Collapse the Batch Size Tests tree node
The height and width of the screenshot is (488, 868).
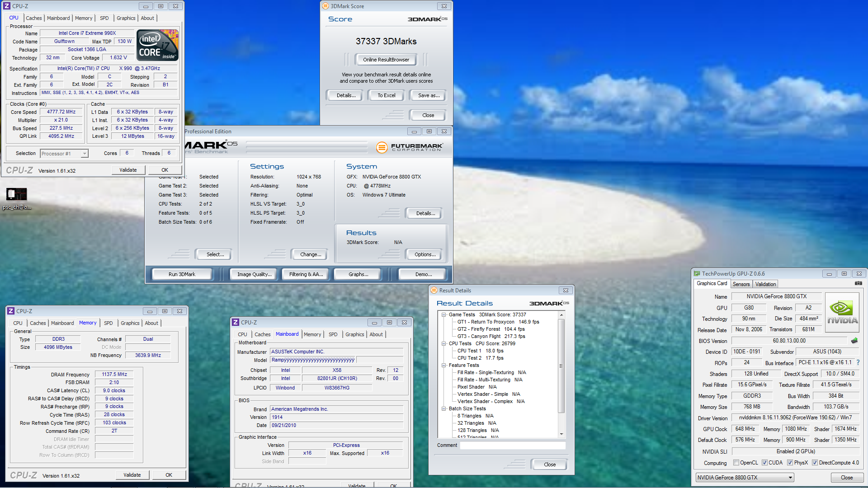(444, 408)
